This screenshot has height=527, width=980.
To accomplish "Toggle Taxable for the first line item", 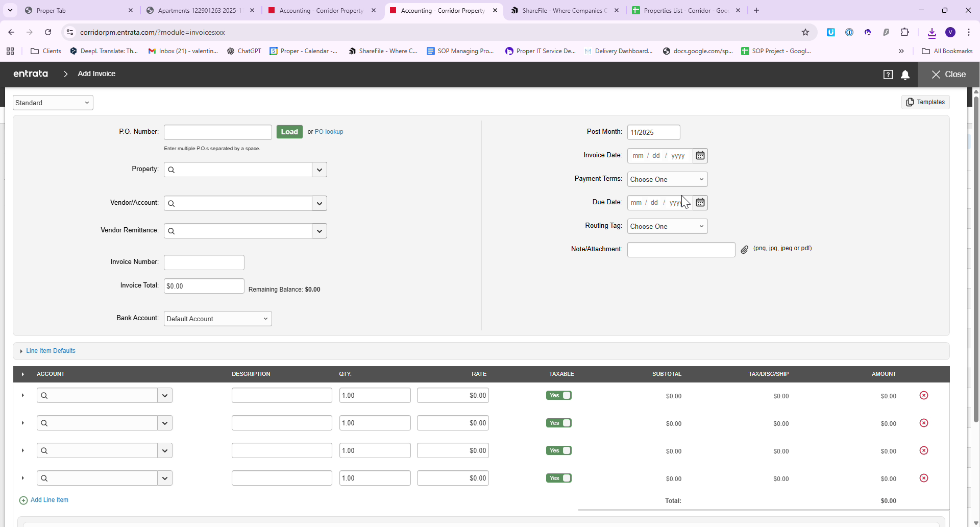I will pos(559,395).
